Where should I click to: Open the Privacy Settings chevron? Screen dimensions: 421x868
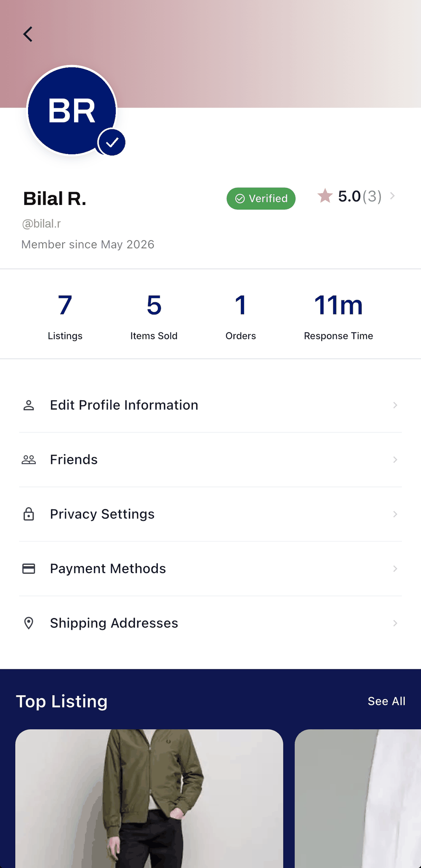coord(395,514)
